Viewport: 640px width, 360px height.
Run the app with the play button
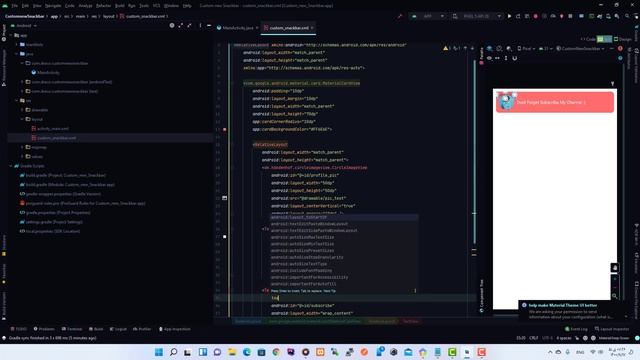[x=509, y=16]
